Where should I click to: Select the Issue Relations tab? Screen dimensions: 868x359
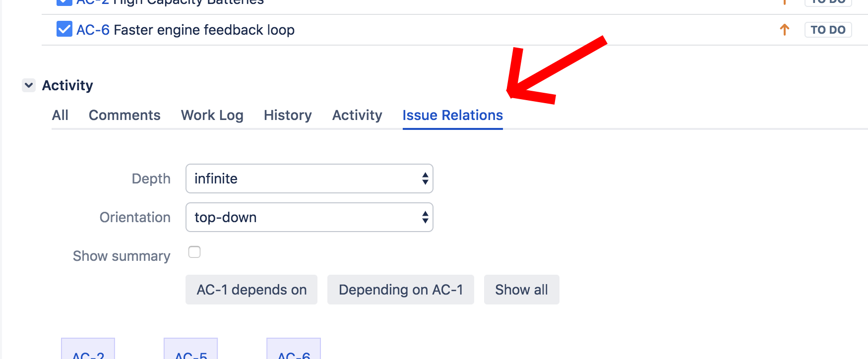point(453,115)
